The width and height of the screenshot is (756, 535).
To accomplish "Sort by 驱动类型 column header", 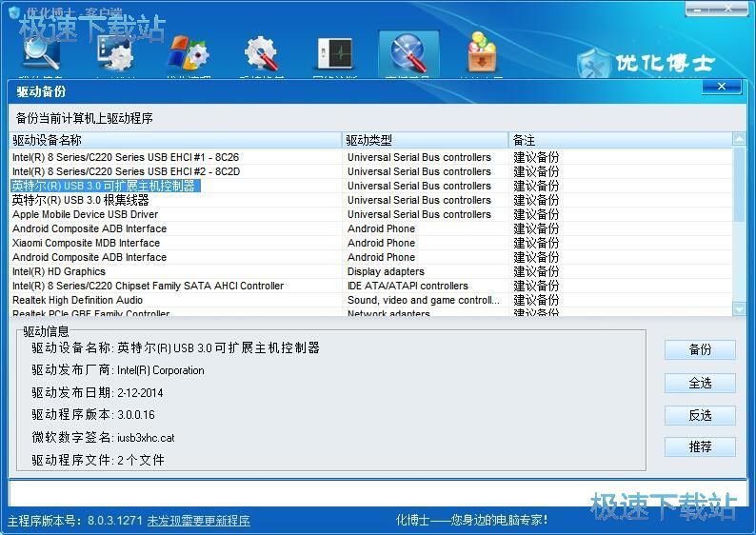I will coord(426,140).
